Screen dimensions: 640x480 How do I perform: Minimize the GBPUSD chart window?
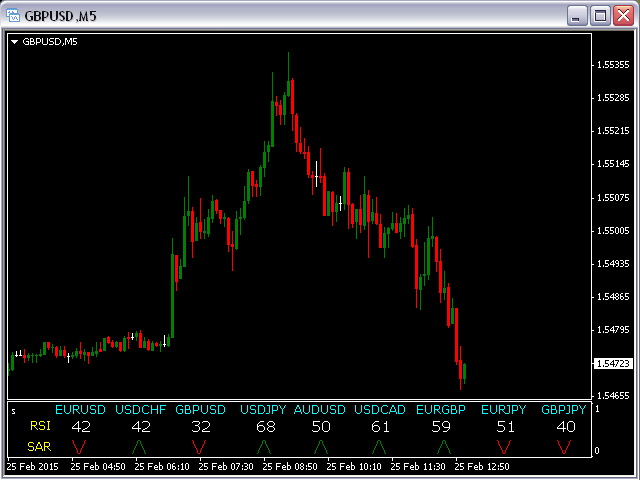click(578, 15)
